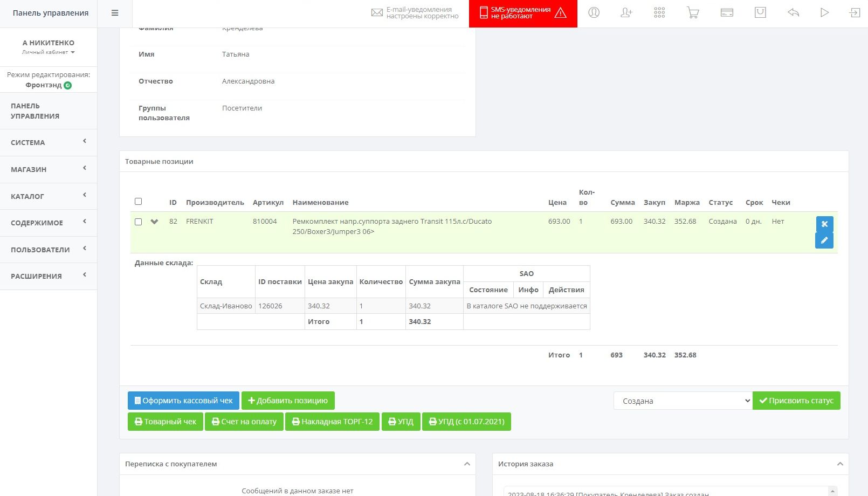Open the shopping cart icon in header
Image resolution: width=868 pixels, height=496 pixels.
click(693, 13)
